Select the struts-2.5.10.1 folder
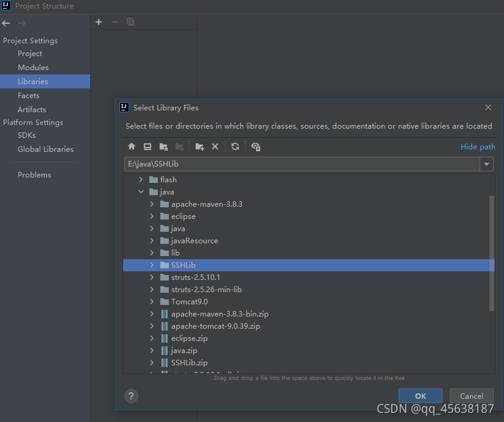 click(x=308, y=277)
